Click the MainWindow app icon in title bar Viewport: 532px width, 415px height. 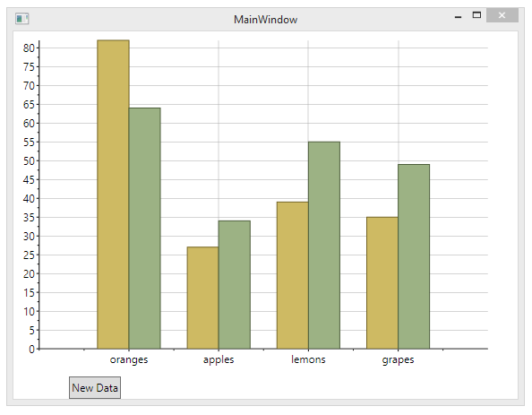click(22, 18)
